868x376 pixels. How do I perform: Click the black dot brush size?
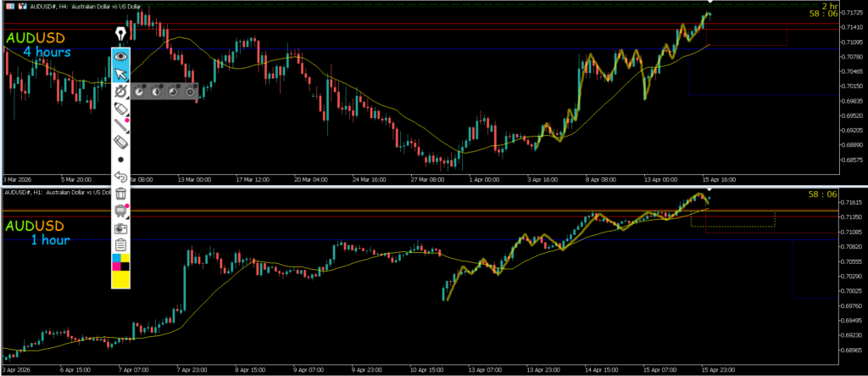pyautogui.click(x=121, y=160)
